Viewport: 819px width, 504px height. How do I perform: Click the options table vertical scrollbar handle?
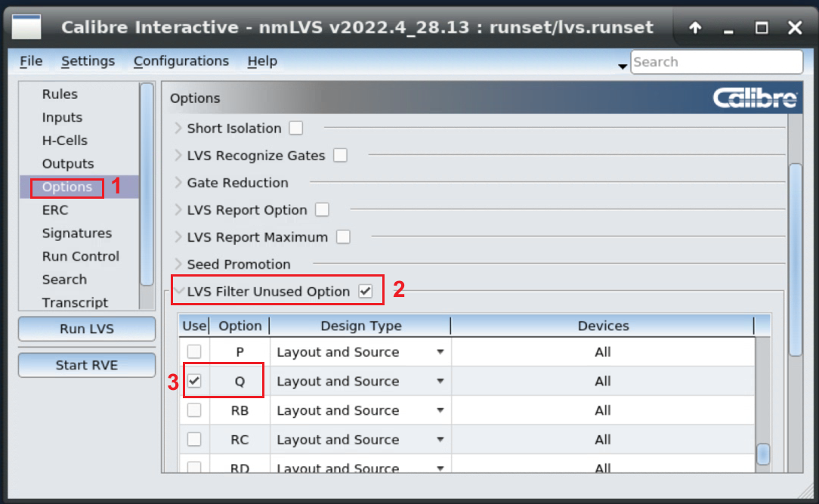tap(763, 454)
